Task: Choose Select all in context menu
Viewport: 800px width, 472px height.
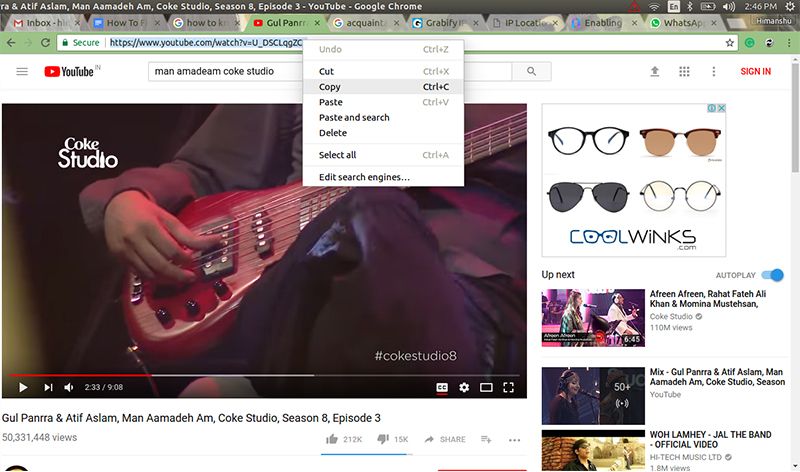Action: point(383,155)
